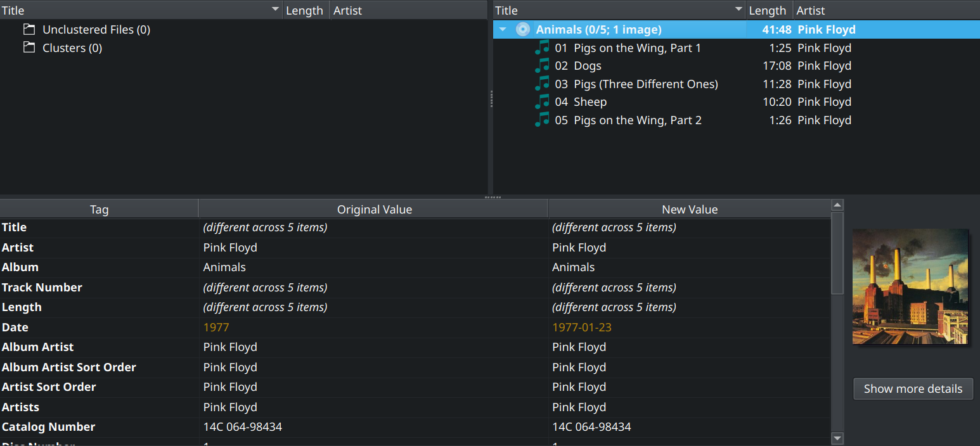Click new Album value Animals

pyautogui.click(x=574, y=267)
